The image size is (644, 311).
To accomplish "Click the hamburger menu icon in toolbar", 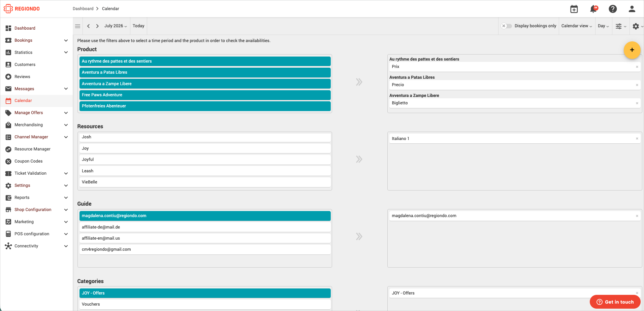I will 77,26.
